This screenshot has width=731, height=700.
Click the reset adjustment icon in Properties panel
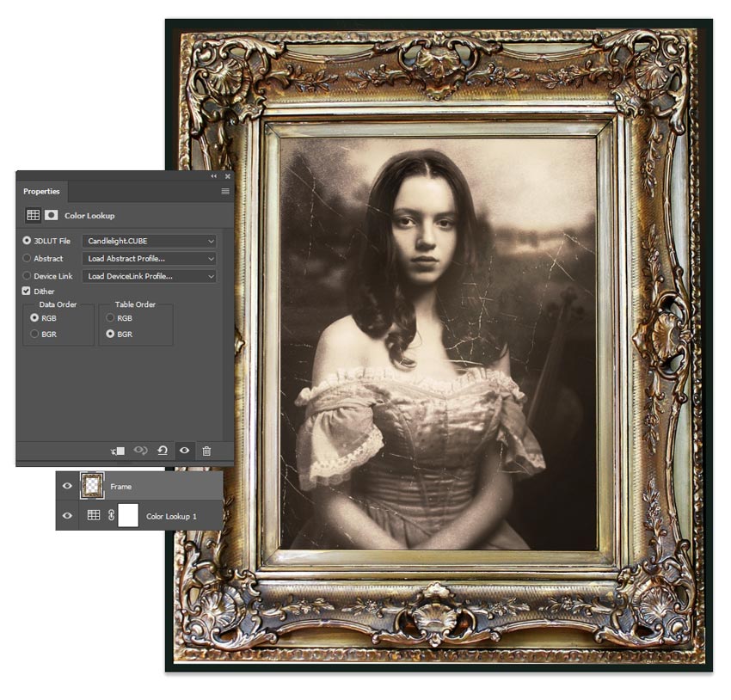(x=163, y=450)
